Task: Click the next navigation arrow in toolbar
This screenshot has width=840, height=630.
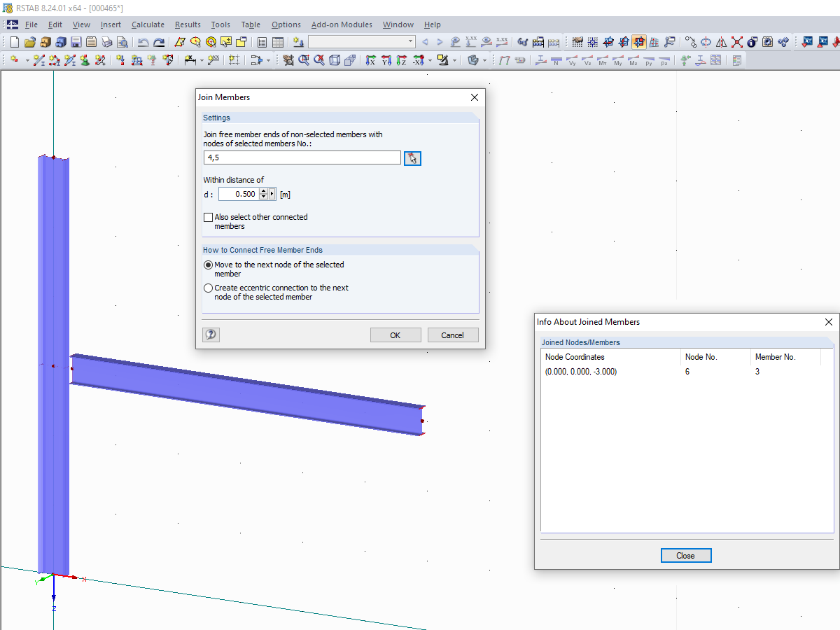Action: tap(440, 42)
